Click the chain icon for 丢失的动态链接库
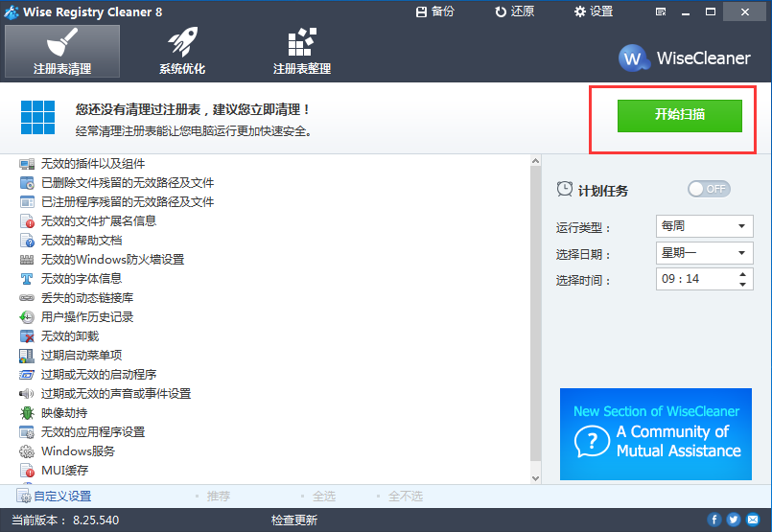Viewport: 772px width, 532px height. tap(27, 298)
